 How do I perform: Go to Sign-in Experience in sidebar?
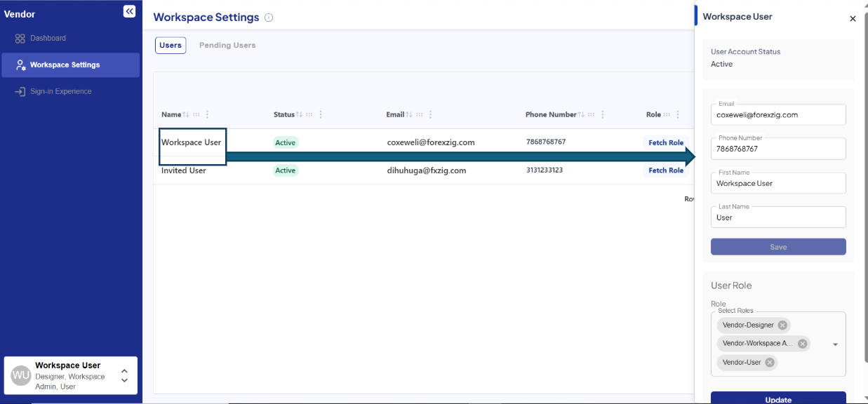[x=60, y=91]
